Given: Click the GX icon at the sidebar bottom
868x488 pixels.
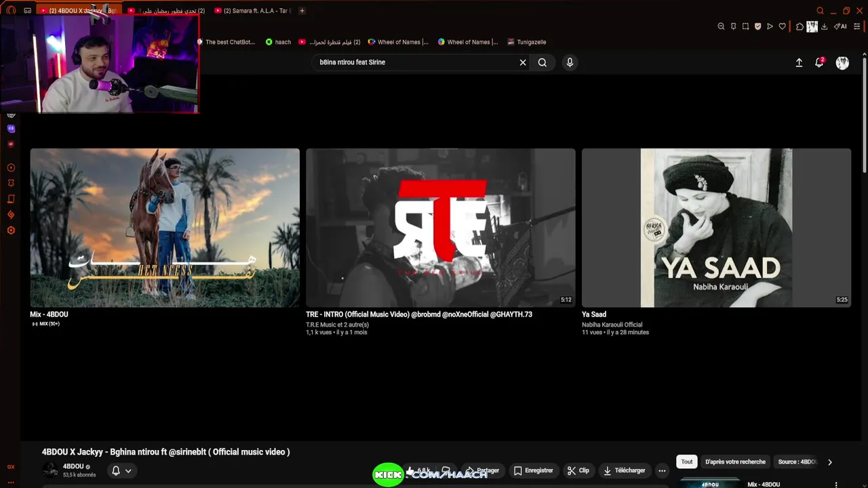Looking at the screenshot, I should click(11, 467).
